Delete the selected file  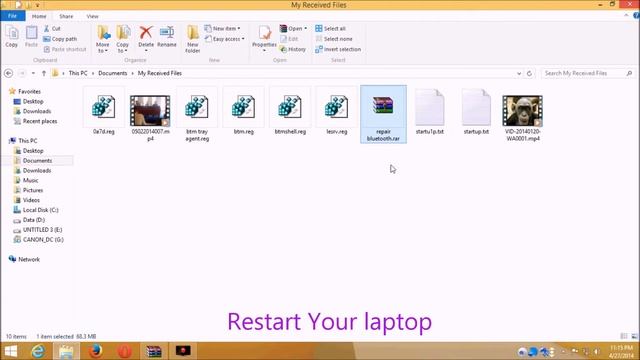[x=146, y=38]
